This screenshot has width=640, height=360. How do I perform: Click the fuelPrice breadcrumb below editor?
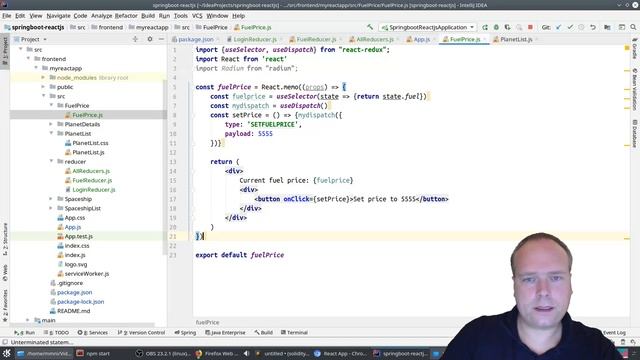click(x=207, y=322)
